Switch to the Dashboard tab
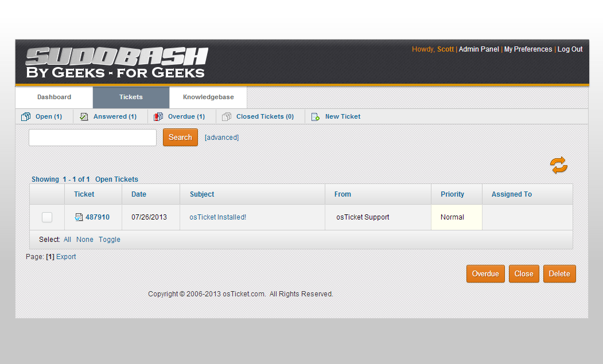 tap(54, 97)
